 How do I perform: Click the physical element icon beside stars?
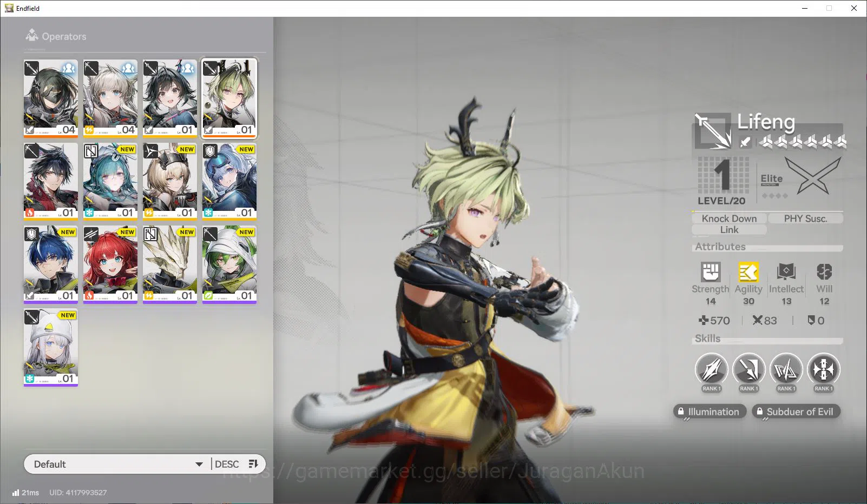pos(745,142)
